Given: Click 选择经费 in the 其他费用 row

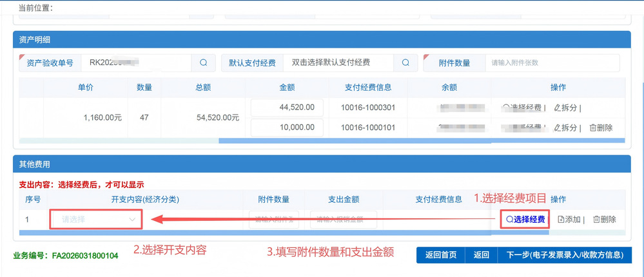Looking at the screenshot, I should coord(525,220).
